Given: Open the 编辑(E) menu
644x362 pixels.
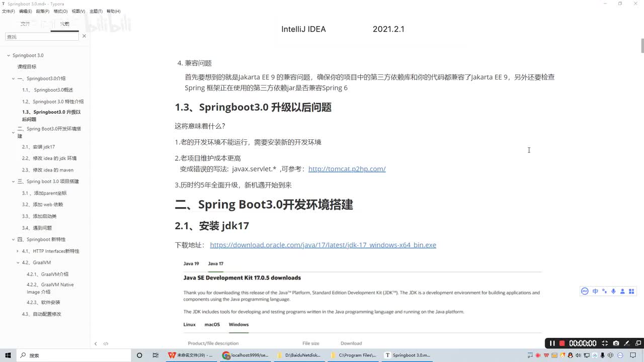Looking at the screenshot, I should click(25, 11).
